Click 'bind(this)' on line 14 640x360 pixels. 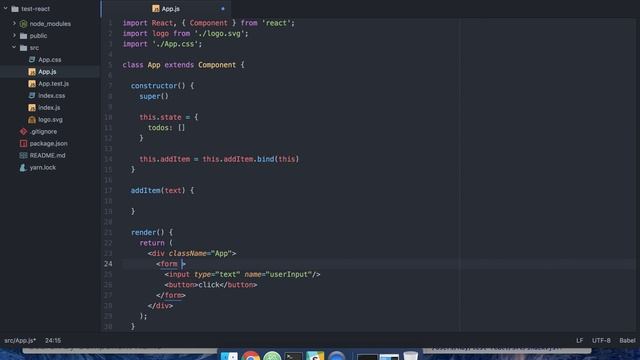tap(278, 159)
